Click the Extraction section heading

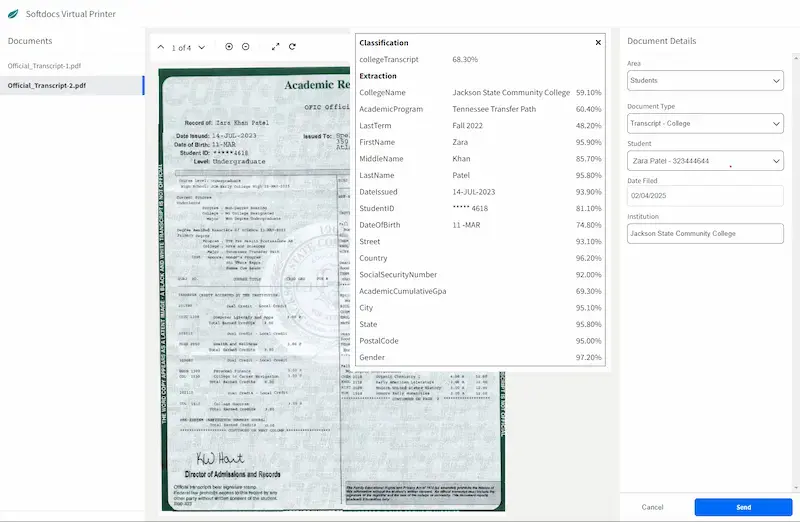pos(378,76)
